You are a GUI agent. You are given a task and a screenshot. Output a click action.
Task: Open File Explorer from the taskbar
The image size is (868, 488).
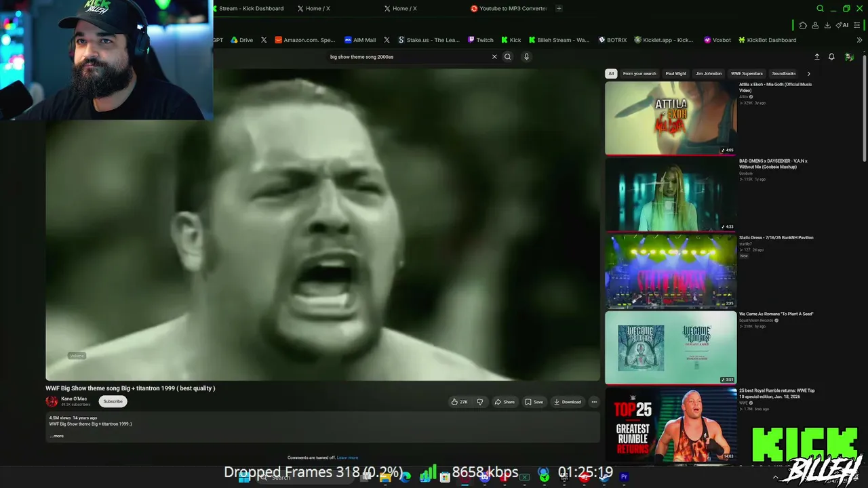385,477
